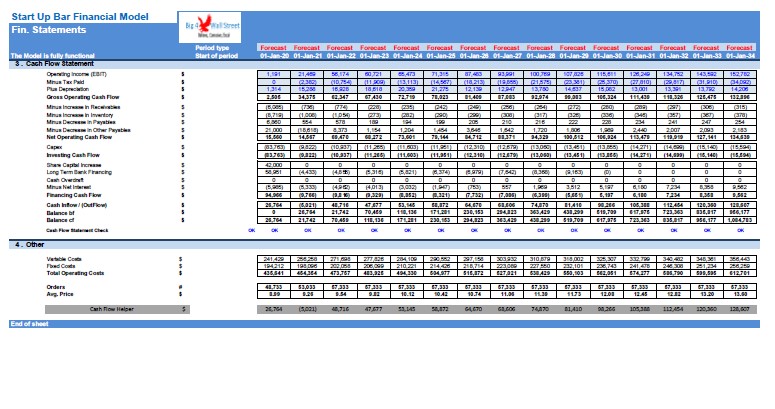Click the 'Gross Operating Cash Flow' row label
The width and height of the screenshot is (775, 409).
click(83, 97)
